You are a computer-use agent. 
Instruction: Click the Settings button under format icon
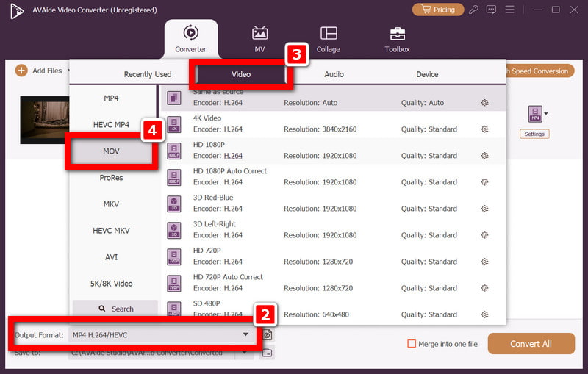[534, 134]
